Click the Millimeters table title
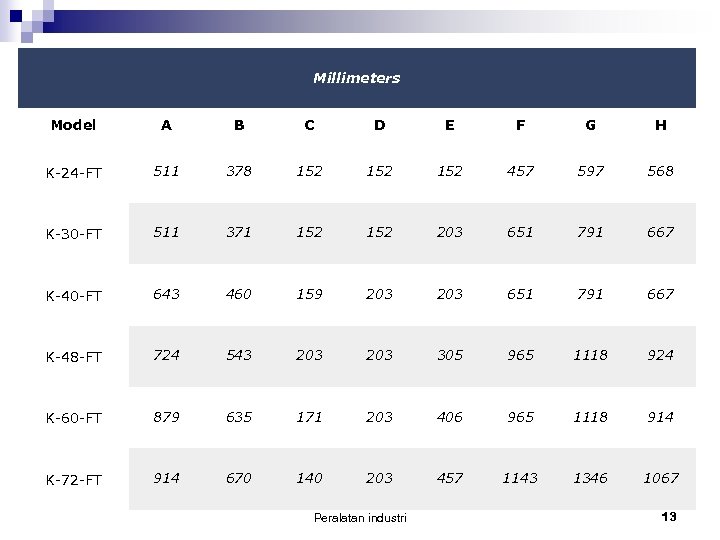The image size is (720, 540). point(356,78)
